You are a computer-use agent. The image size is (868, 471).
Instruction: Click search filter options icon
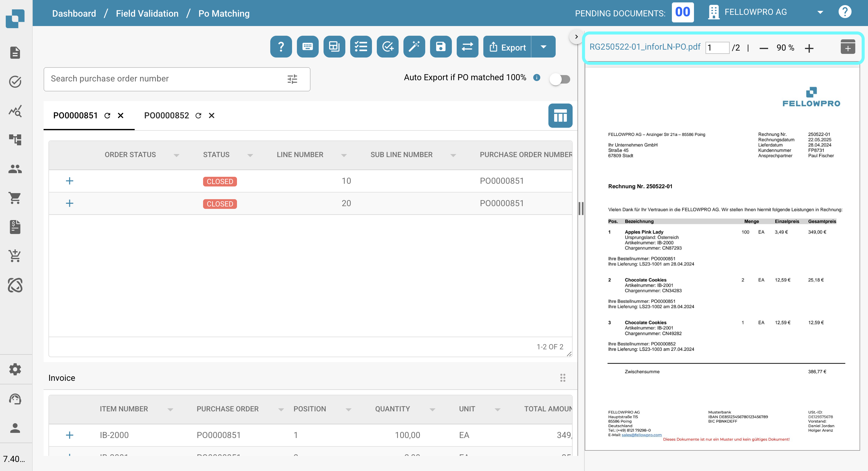click(292, 79)
